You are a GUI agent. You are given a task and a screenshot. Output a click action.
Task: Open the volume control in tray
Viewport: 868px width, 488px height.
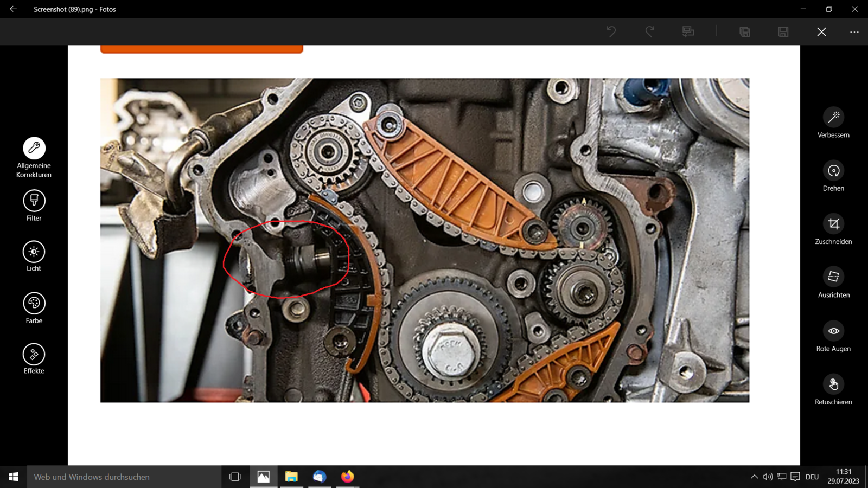tap(768, 477)
